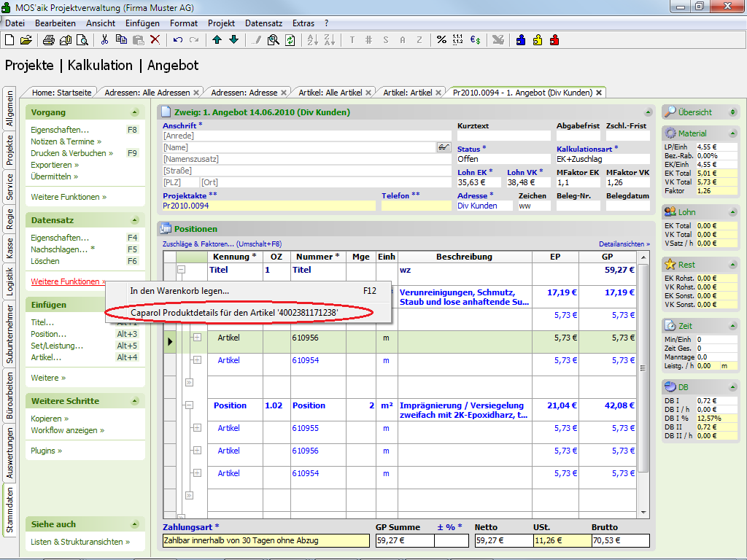Click the New document toolbar icon
The height and width of the screenshot is (560, 747).
tap(9, 39)
